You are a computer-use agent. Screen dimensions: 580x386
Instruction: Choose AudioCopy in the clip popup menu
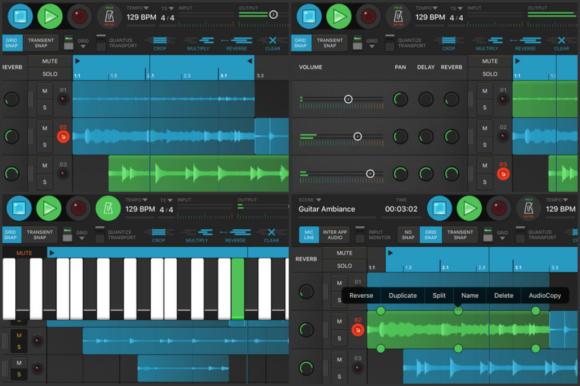click(544, 295)
